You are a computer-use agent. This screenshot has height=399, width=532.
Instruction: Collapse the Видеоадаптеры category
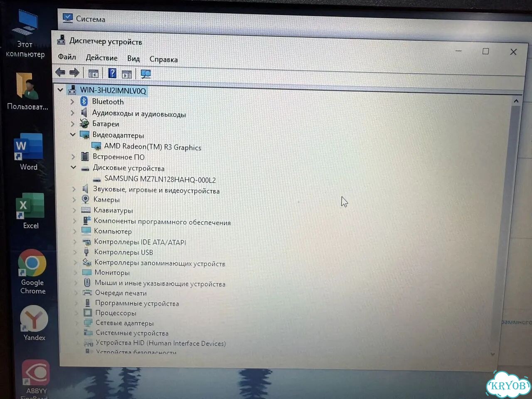click(73, 134)
